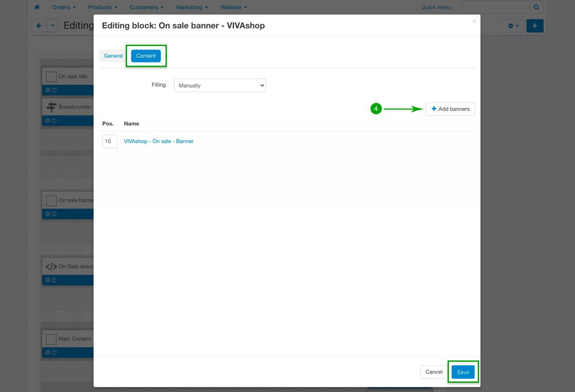The width and height of the screenshot is (575, 392).
Task: Toggle power switch on Breadcrumbs block
Action: pyautogui.click(x=54, y=120)
